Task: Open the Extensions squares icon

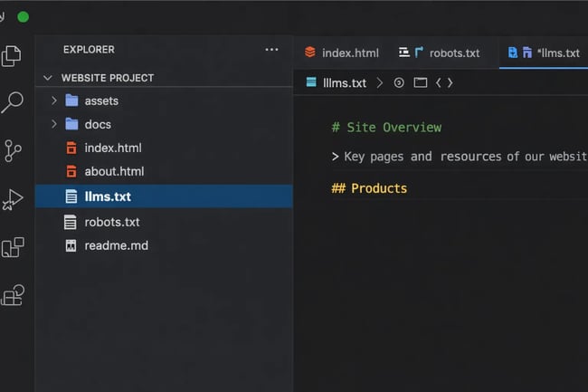Action: point(13,247)
